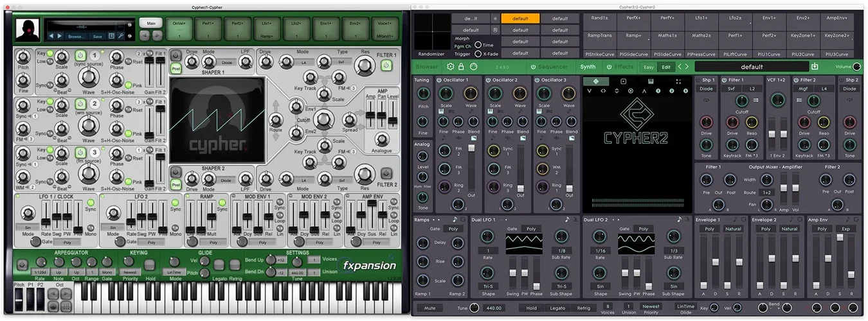Image resolution: width=868 pixels, height=321 pixels.
Task: Toggle Oscillator 1 power in Cypher2
Action: pyautogui.click(x=439, y=80)
